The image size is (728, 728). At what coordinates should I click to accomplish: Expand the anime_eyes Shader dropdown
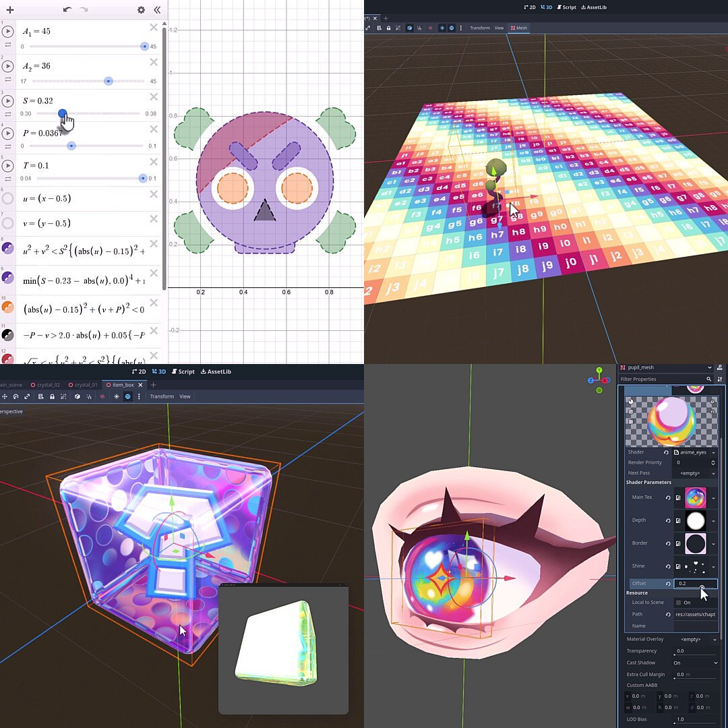(713, 452)
